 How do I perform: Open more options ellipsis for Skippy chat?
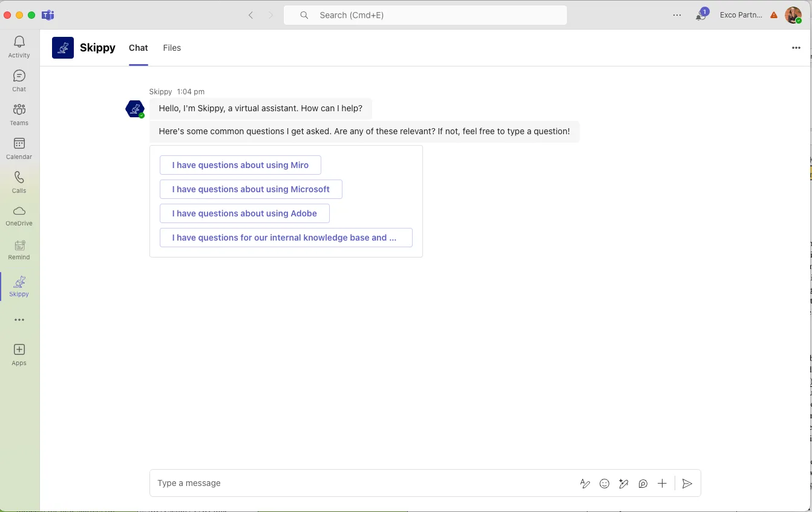point(796,48)
